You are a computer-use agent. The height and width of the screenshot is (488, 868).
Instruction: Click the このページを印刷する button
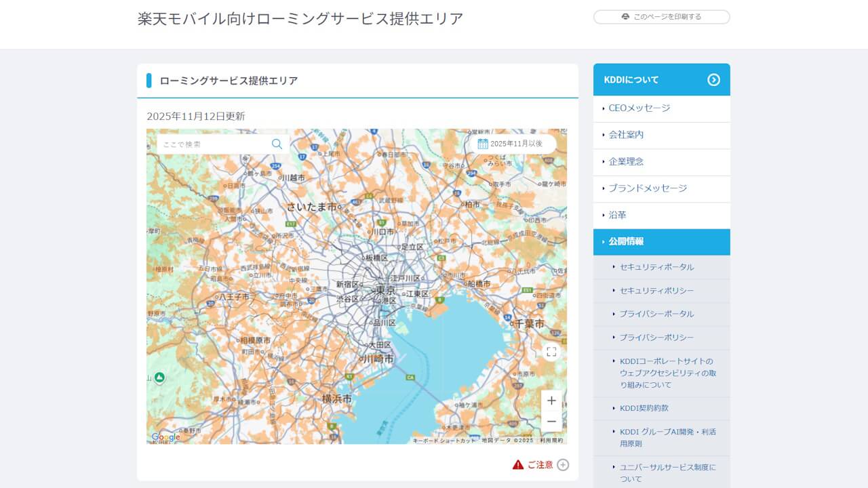[x=661, y=17]
